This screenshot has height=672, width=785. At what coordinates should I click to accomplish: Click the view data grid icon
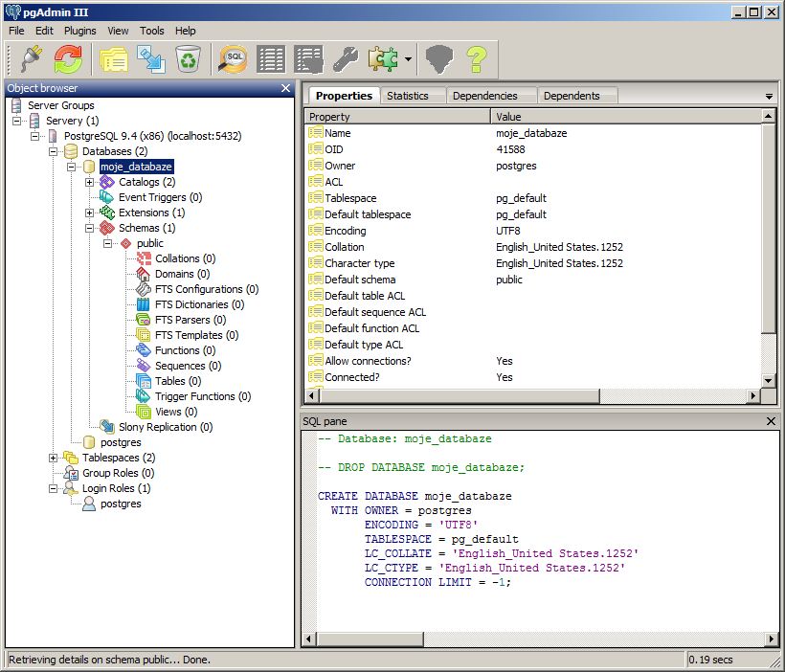tap(271, 59)
